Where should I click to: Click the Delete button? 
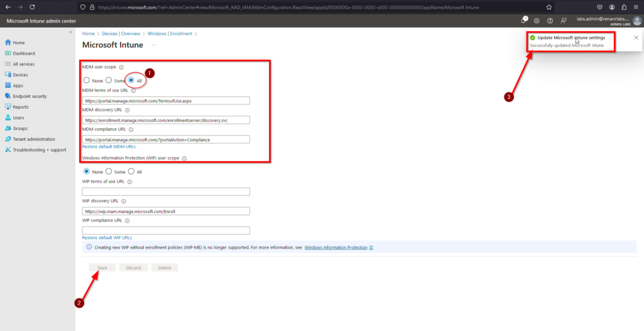(x=165, y=268)
